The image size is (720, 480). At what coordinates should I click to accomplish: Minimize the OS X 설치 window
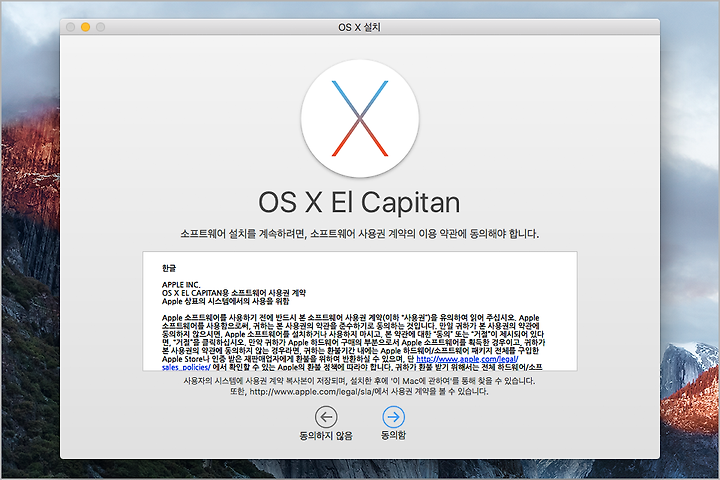85,27
